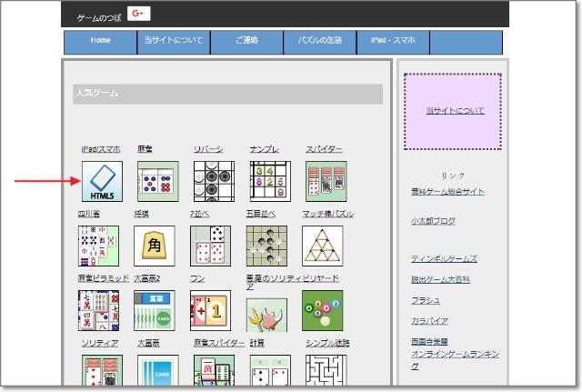Start the ナンプレ number puzzle icon
Viewport: 582px width, 392px height.
(270, 181)
